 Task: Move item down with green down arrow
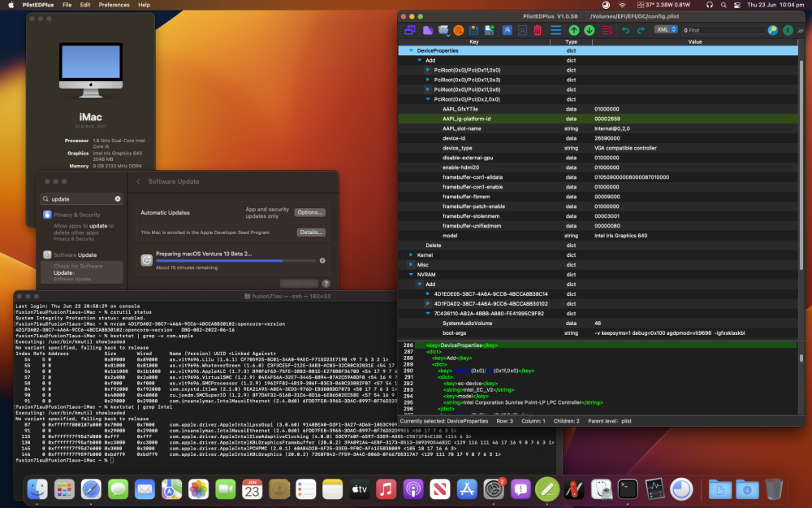590,30
